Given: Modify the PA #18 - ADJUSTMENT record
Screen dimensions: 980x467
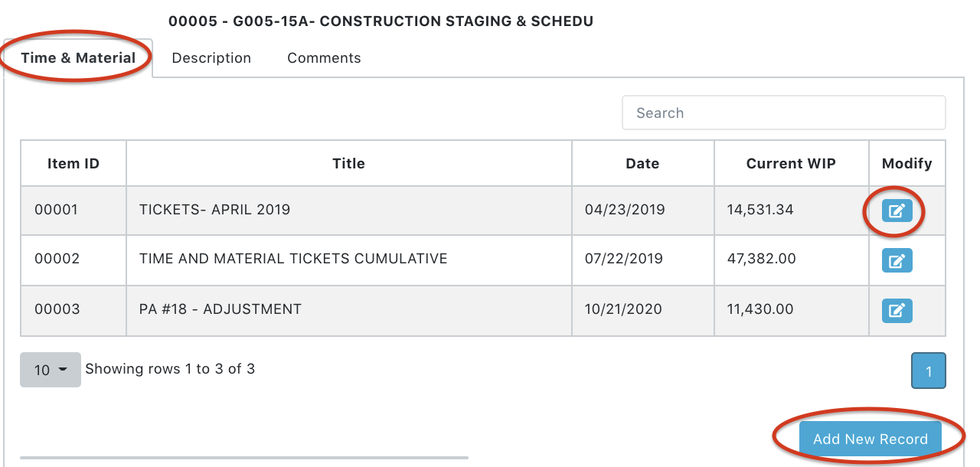Looking at the screenshot, I should (897, 311).
